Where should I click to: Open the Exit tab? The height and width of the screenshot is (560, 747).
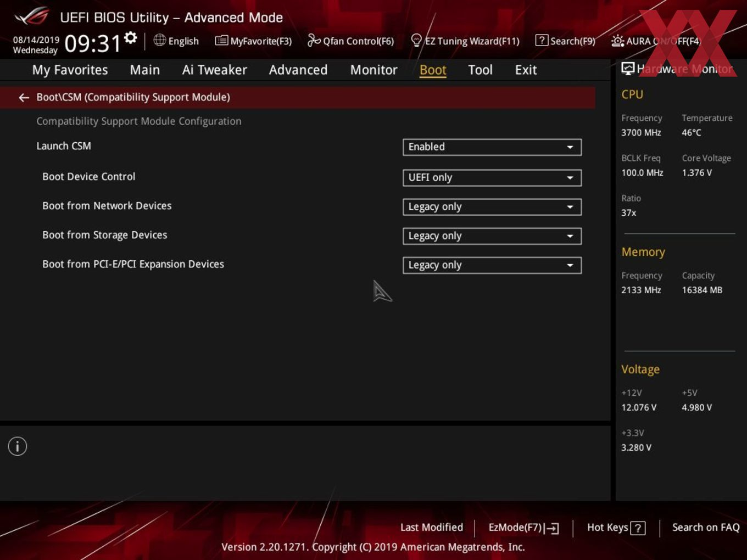click(x=526, y=70)
